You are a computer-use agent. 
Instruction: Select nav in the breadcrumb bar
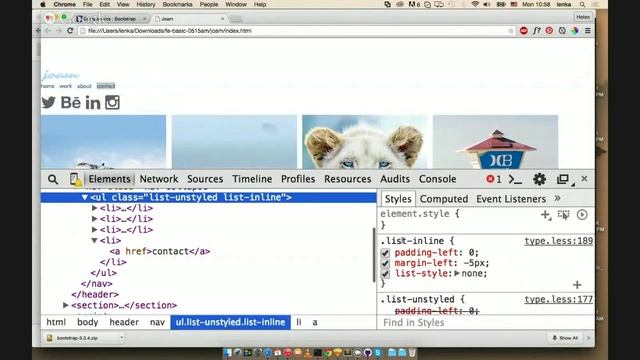pyautogui.click(x=157, y=322)
